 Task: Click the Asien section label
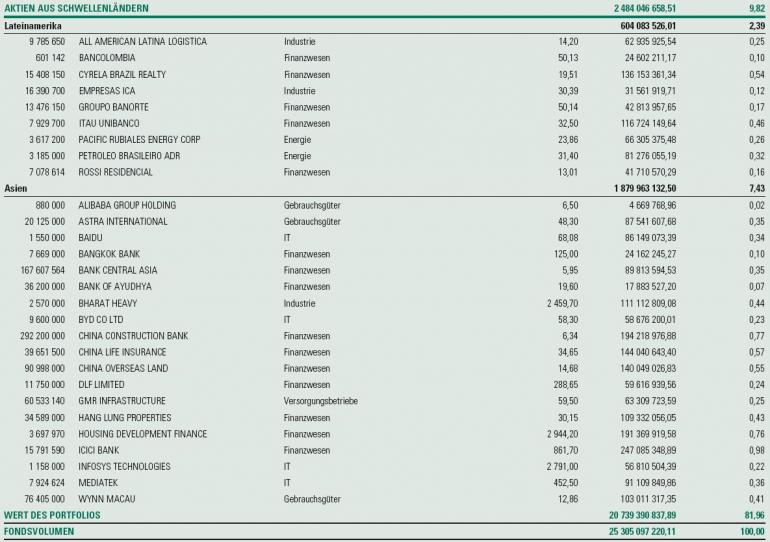pos(16,189)
